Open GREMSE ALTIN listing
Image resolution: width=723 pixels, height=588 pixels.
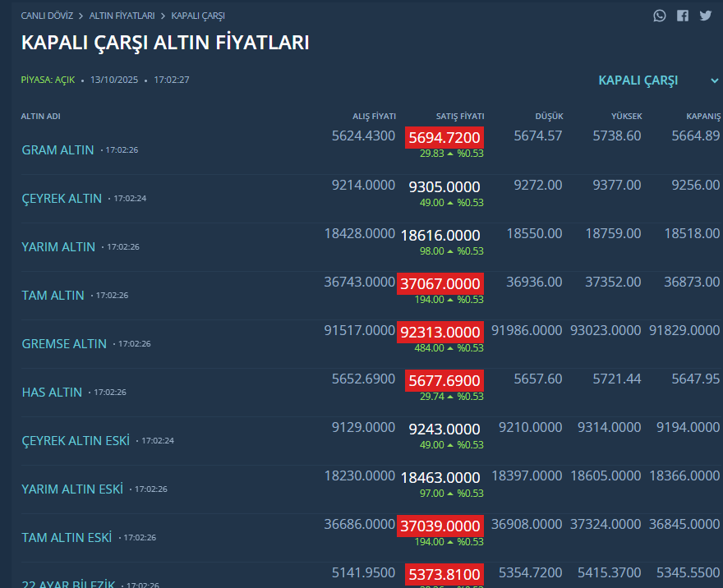coord(64,344)
